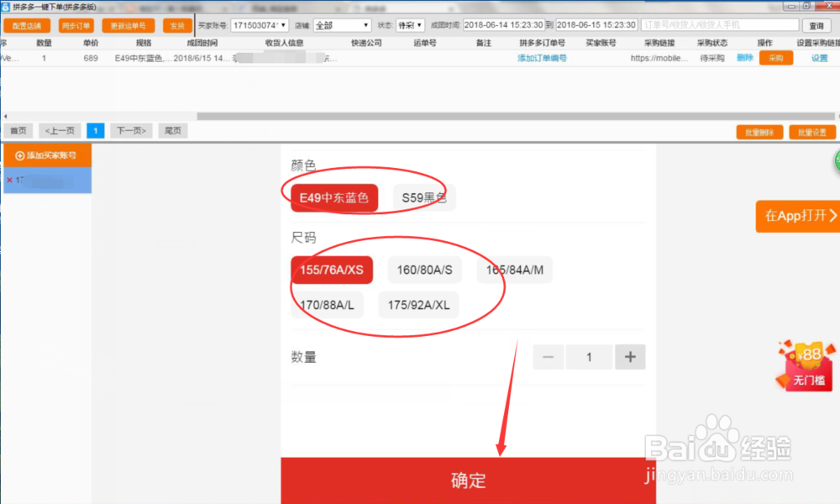Click the 采购状态 column header
This screenshot has height=504, width=840.
point(712,43)
